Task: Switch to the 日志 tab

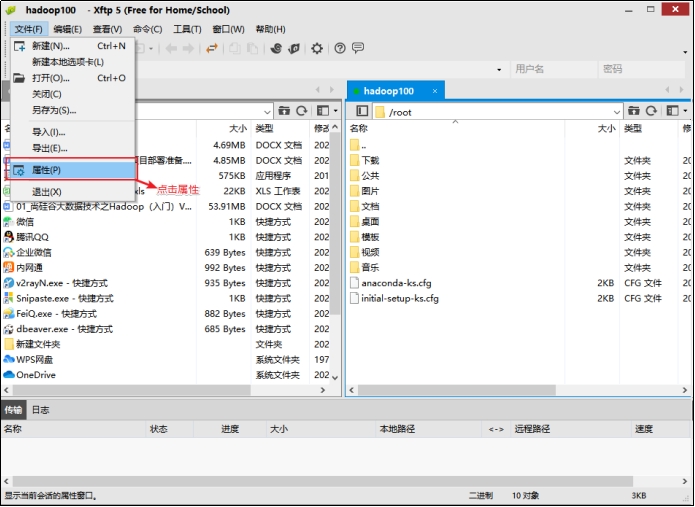Action: pos(40,410)
